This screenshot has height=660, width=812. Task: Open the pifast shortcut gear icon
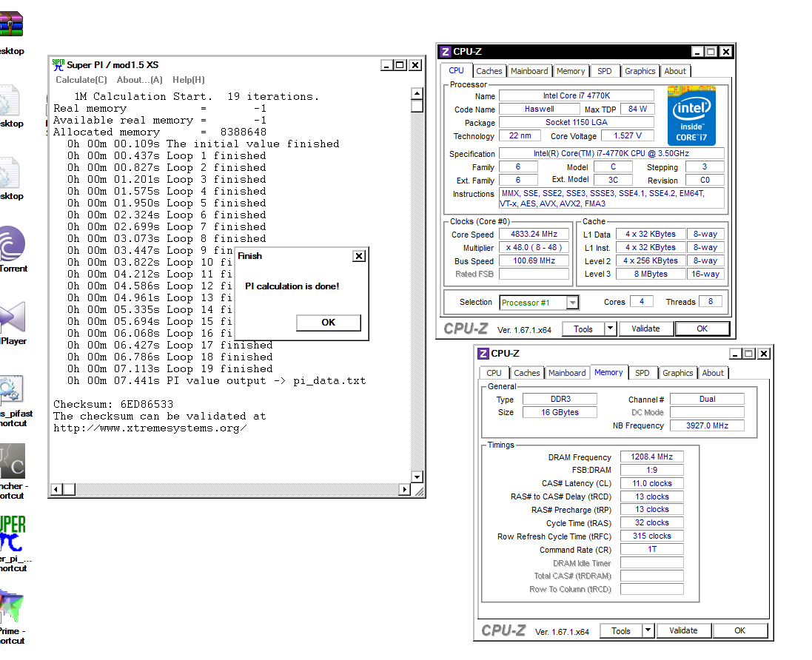[x=11, y=390]
